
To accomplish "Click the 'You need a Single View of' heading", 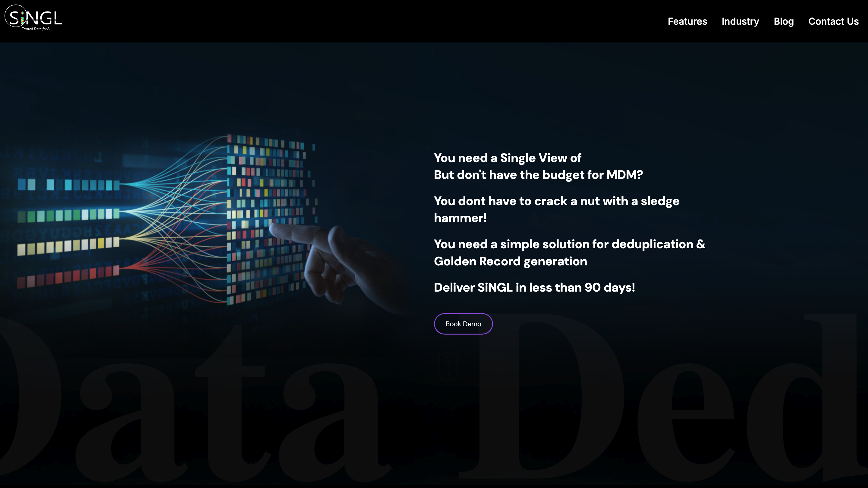I will (x=507, y=158).
